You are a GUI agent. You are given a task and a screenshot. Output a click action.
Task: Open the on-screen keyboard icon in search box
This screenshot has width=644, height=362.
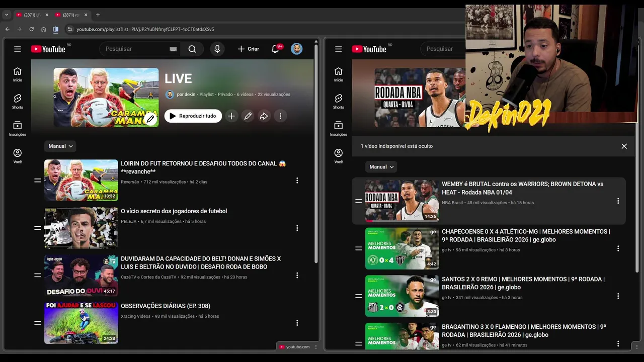pyautogui.click(x=173, y=49)
